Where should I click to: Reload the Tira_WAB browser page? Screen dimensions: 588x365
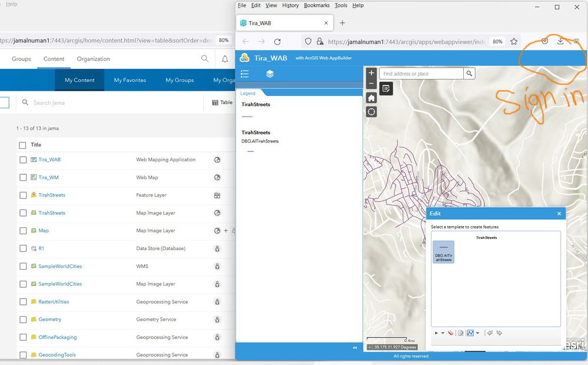(277, 42)
